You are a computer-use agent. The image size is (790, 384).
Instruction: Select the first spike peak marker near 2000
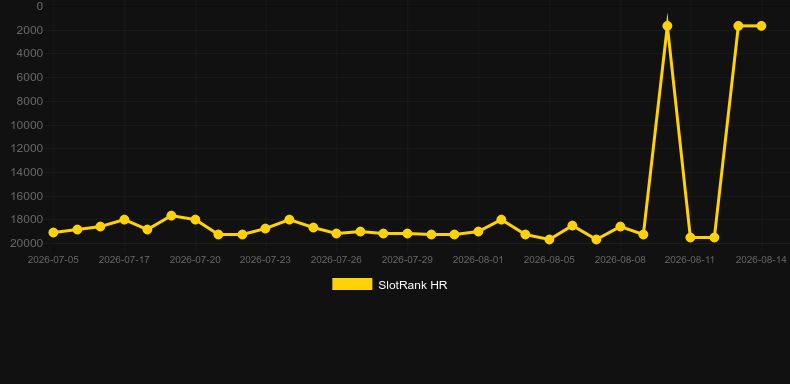coord(667,26)
